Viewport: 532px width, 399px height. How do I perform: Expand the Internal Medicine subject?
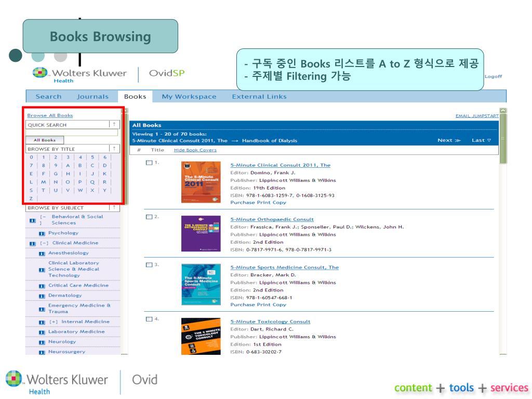54,322
